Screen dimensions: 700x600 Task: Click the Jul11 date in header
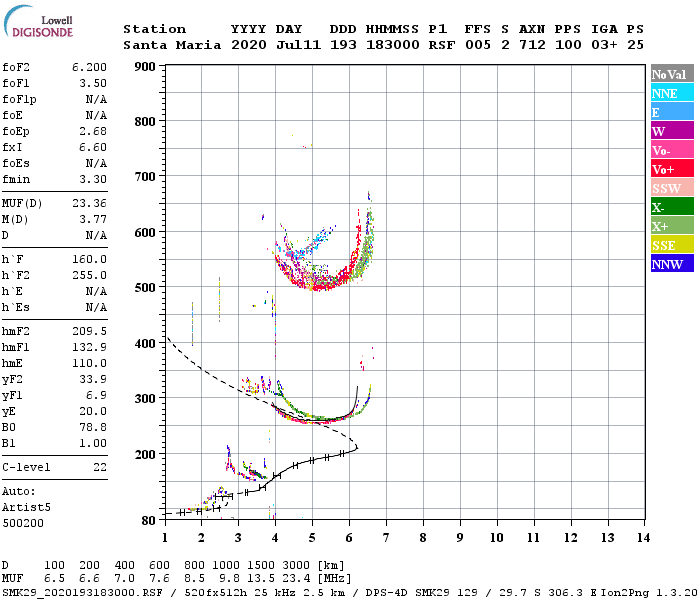(298, 45)
